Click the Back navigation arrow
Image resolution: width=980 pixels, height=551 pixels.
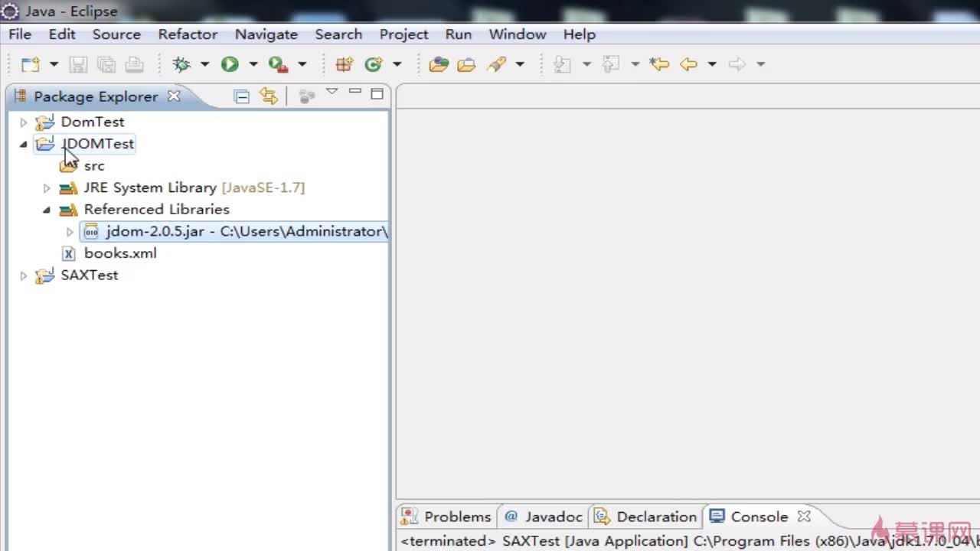pos(688,64)
